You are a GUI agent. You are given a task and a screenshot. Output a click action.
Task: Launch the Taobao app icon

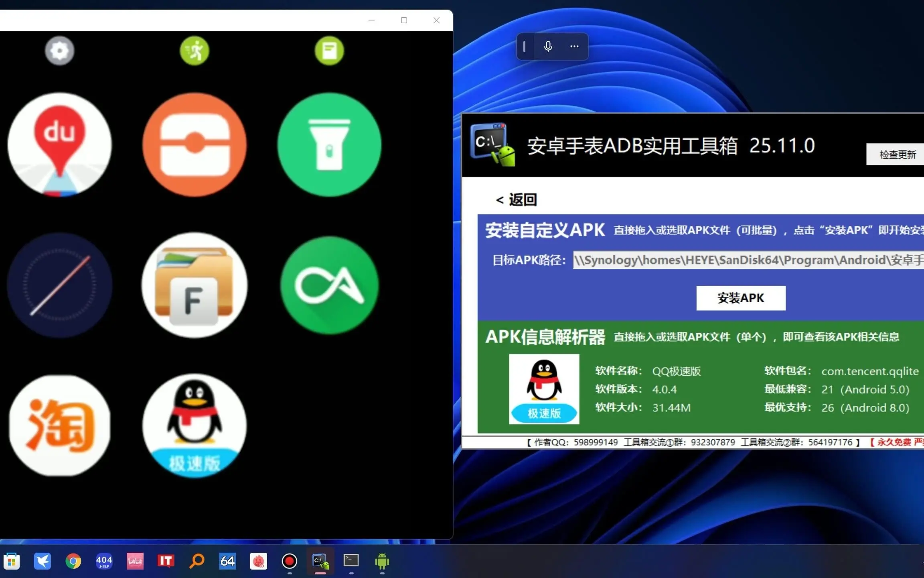pos(59,425)
